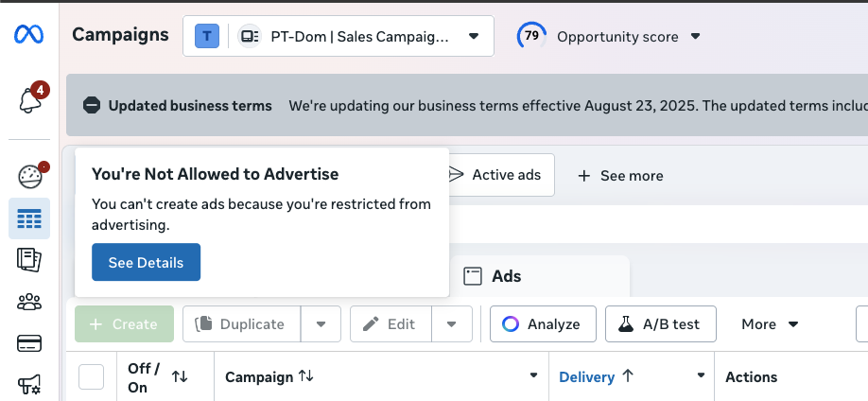Open the notifications bell icon
Screen dimensions: 868x401
pyautogui.click(x=29, y=100)
